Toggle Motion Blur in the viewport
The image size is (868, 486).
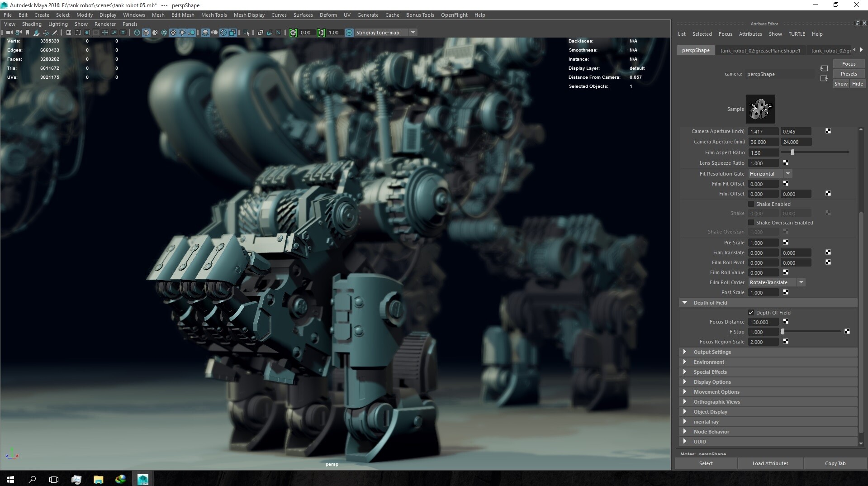pyautogui.click(x=214, y=32)
